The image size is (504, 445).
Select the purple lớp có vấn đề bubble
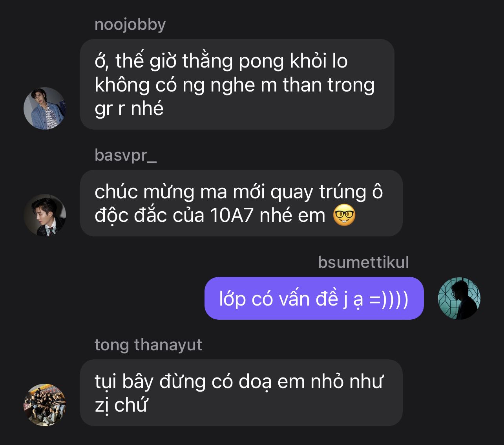pos(314,298)
